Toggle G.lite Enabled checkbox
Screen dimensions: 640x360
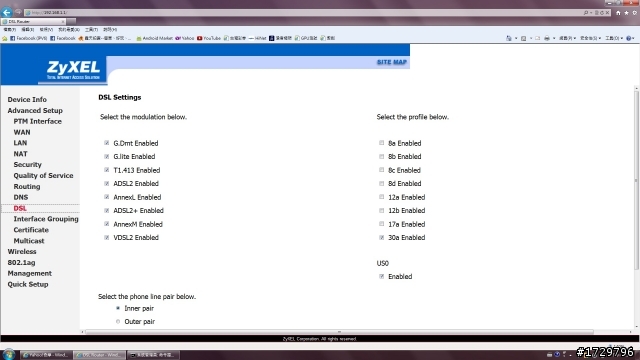coord(107,156)
